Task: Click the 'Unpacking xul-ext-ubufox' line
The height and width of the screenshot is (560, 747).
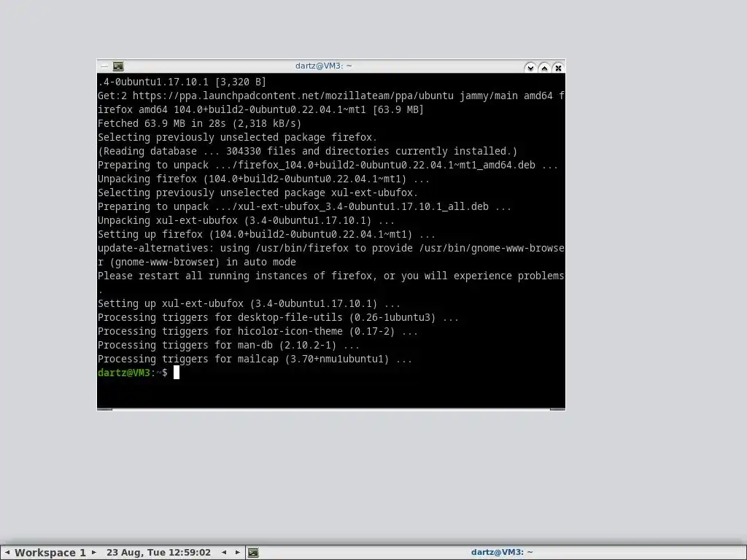Action: click(x=246, y=220)
